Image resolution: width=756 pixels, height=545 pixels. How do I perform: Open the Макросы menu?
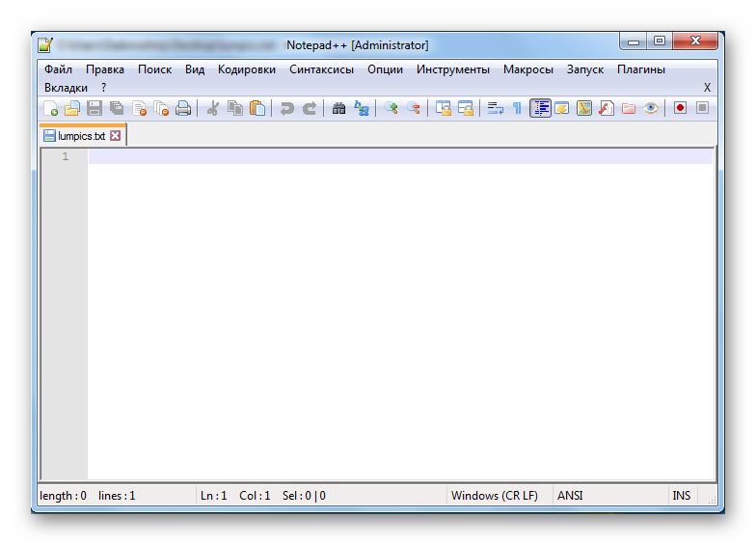(x=528, y=69)
